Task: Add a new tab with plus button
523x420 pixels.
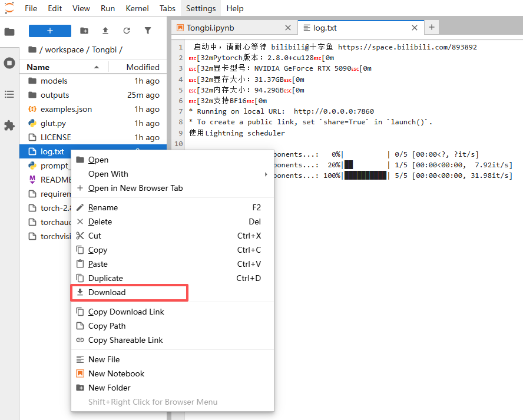Action: [x=432, y=28]
